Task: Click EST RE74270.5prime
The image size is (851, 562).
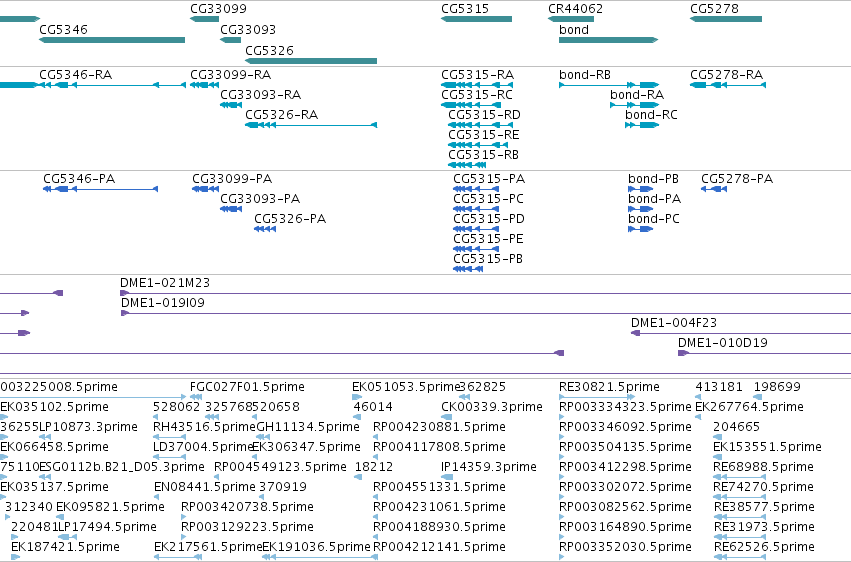Action: (x=763, y=487)
